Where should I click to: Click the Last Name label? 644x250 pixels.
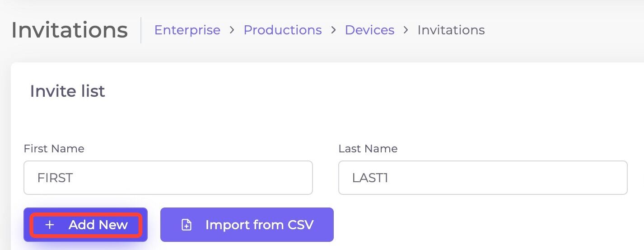(368, 149)
